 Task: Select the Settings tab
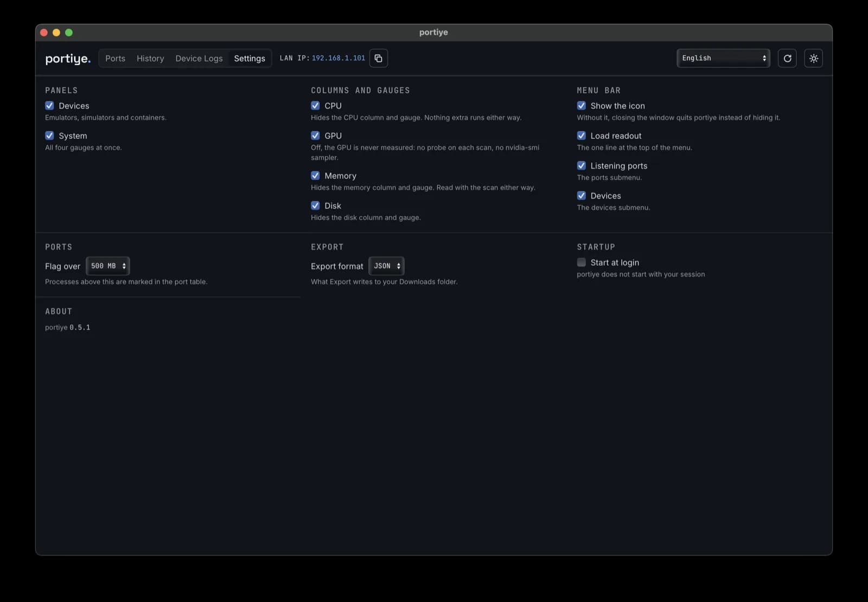point(250,59)
